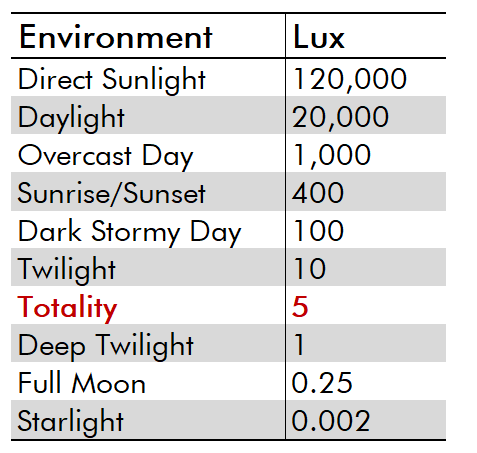Select the Twilight row label
This screenshot has width=477, height=453.
click(67, 269)
